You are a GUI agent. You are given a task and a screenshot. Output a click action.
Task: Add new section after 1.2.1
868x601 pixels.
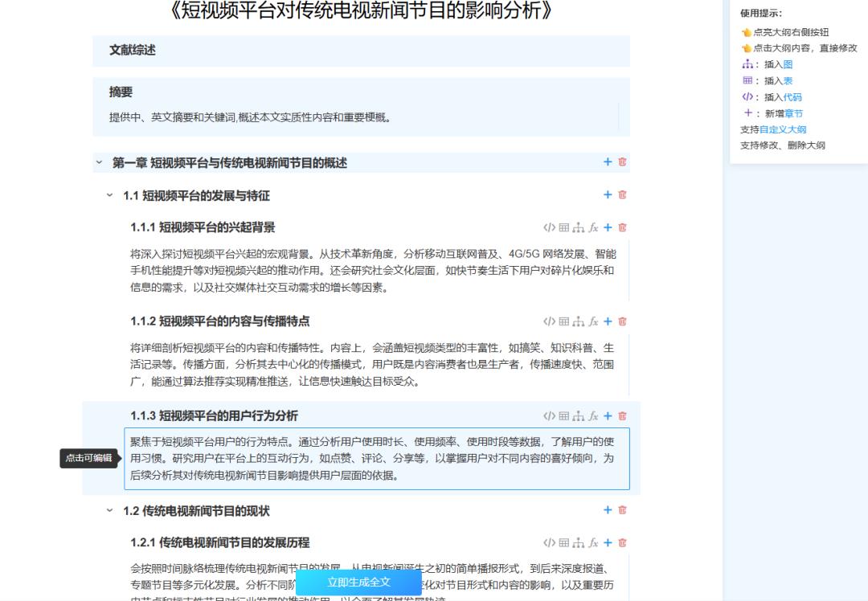click(x=608, y=543)
